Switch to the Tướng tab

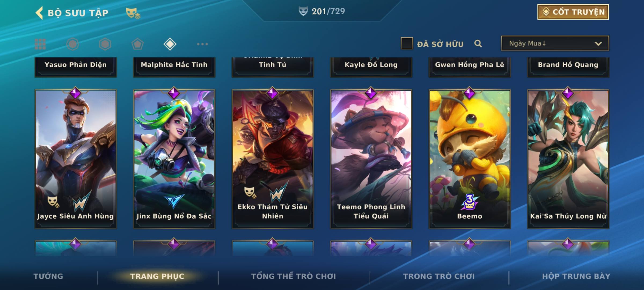point(48,276)
